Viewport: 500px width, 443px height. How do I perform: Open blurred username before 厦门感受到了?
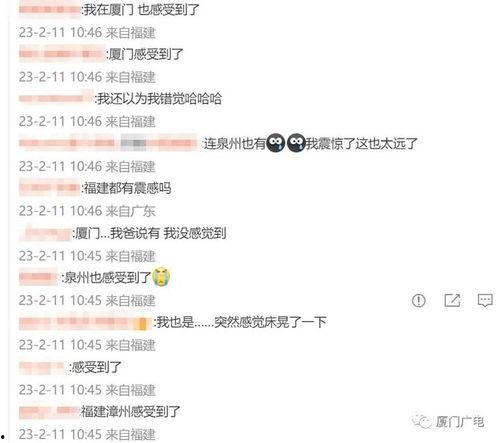[x=62, y=54]
